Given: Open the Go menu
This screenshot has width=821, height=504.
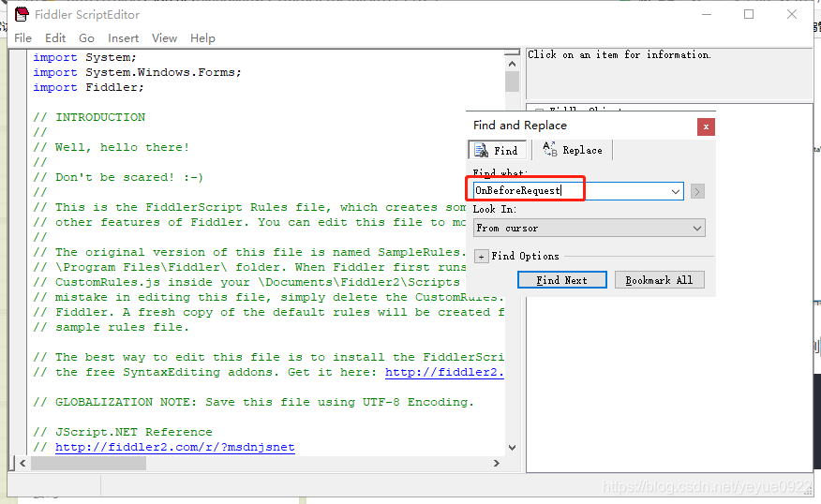Looking at the screenshot, I should pyautogui.click(x=86, y=38).
